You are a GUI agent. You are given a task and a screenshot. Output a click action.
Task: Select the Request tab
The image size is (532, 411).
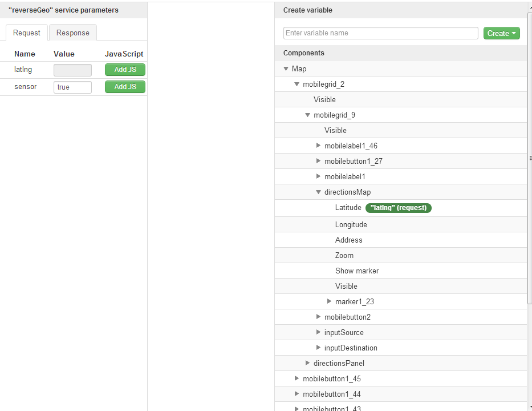(x=27, y=33)
